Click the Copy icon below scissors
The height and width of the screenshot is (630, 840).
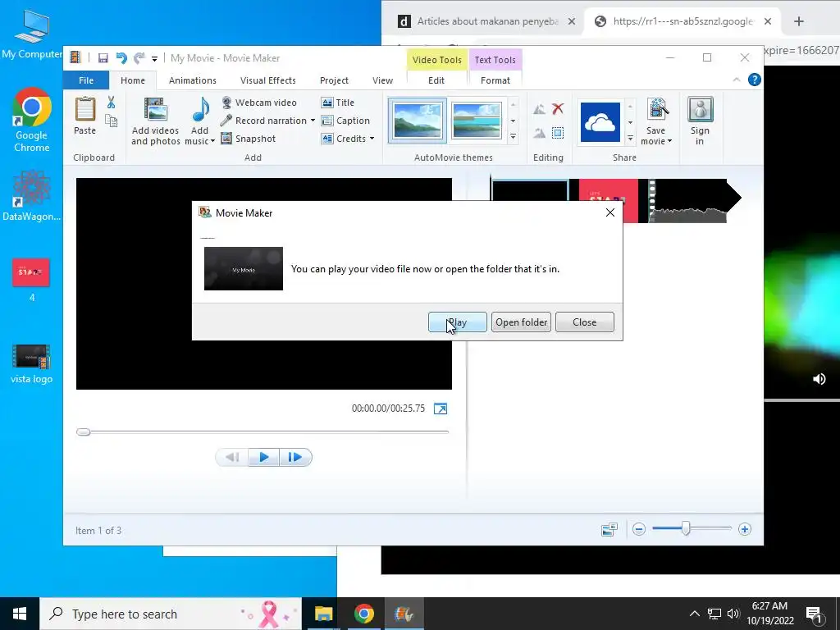[x=111, y=121]
